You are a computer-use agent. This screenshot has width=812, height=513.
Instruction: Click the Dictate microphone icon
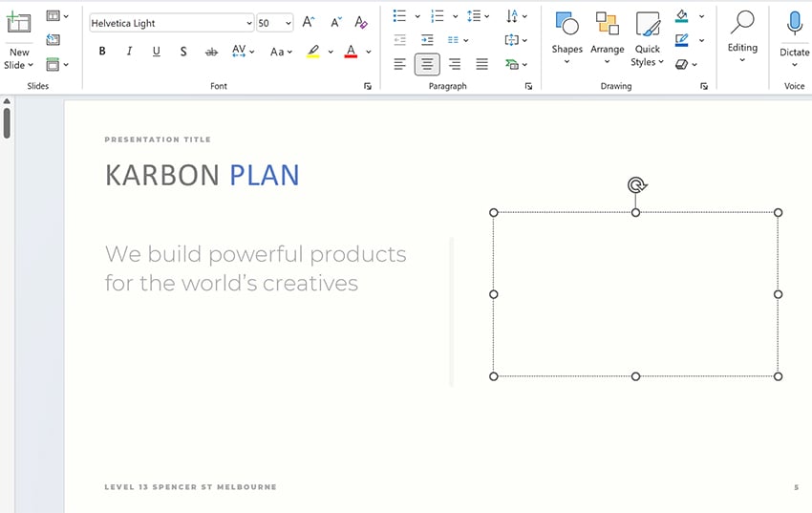point(794,24)
